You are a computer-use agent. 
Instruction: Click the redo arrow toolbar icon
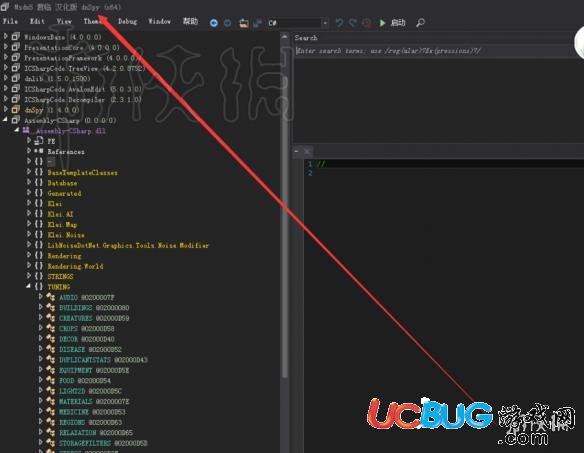tap(353, 23)
